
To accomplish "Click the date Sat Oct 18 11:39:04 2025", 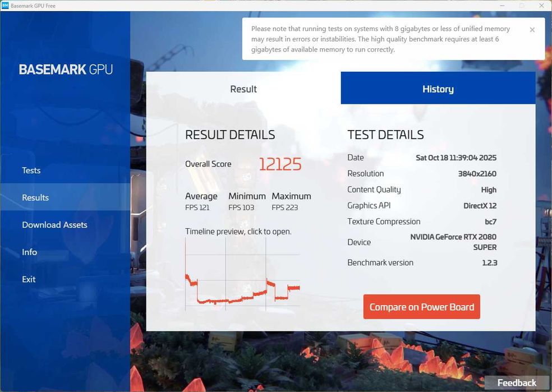I will 456,158.
